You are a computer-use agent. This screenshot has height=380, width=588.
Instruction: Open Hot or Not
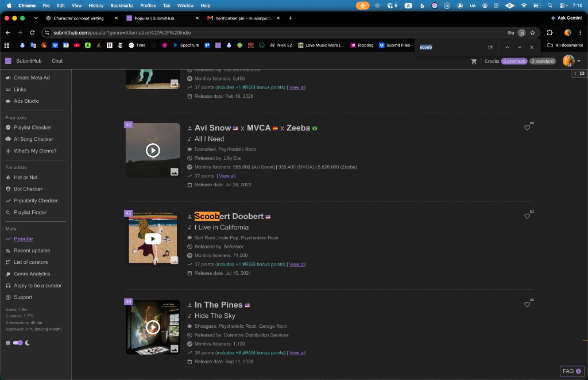pos(25,177)
